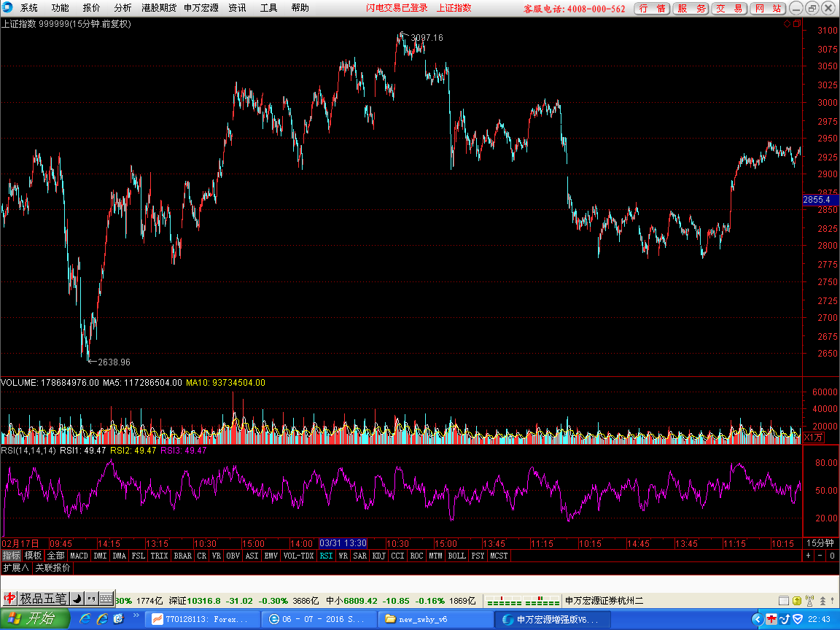Click the 2855.4 price marker on axis
This screenshot has width=840, height=630.
pos(821,200)
